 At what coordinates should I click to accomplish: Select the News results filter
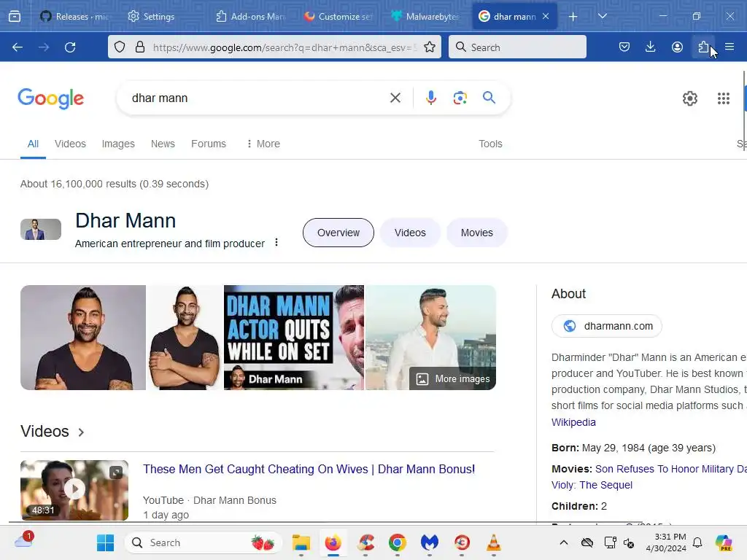click(x=163, y=144)
